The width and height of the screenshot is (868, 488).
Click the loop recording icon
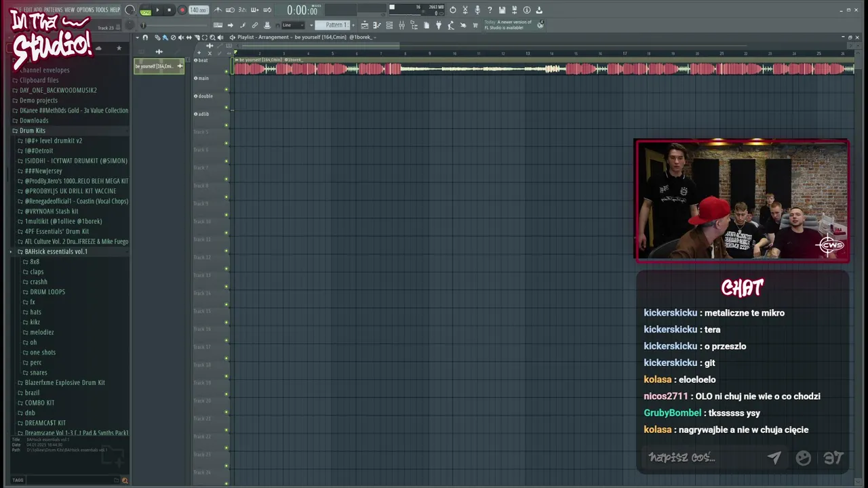coord(267,9)
